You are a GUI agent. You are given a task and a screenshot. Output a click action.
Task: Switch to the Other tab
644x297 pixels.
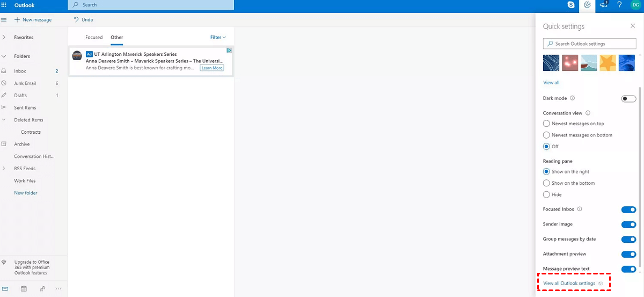pyautogui.click(x=117, y=38)
